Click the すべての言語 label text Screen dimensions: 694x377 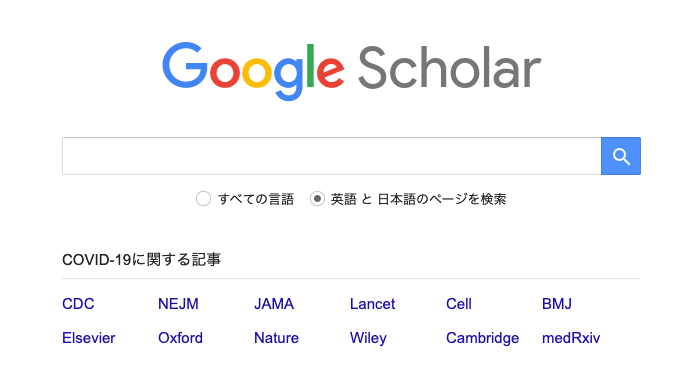click(256, 199)
